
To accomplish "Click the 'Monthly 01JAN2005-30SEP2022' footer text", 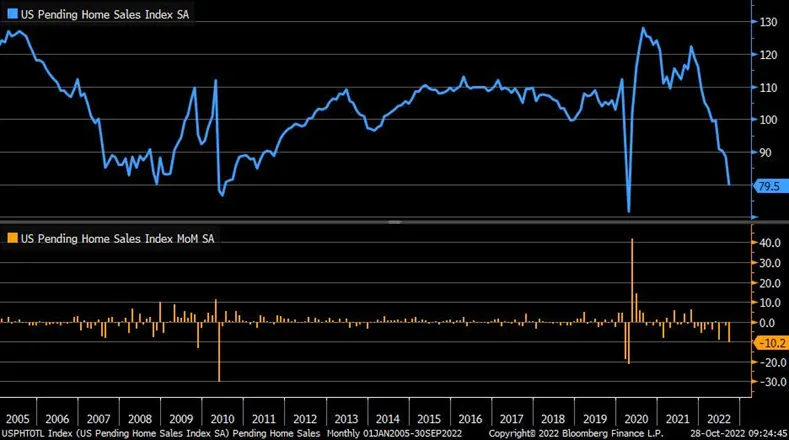I will 394,433.
